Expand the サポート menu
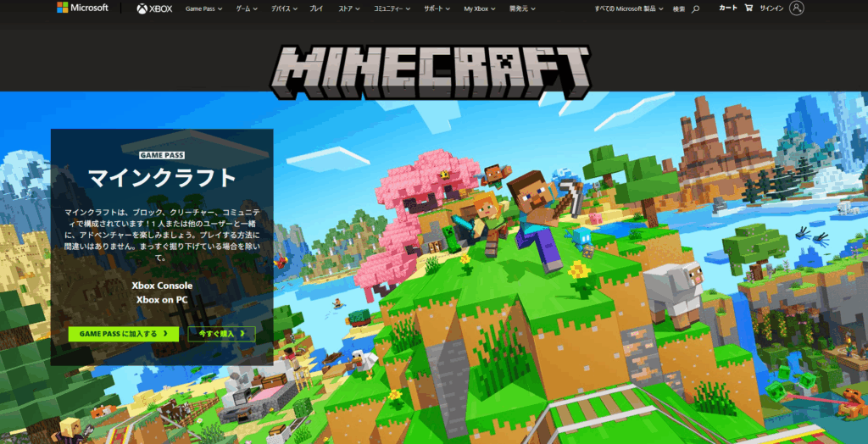This screenshot has height=444, width=868. pos(436,8)
